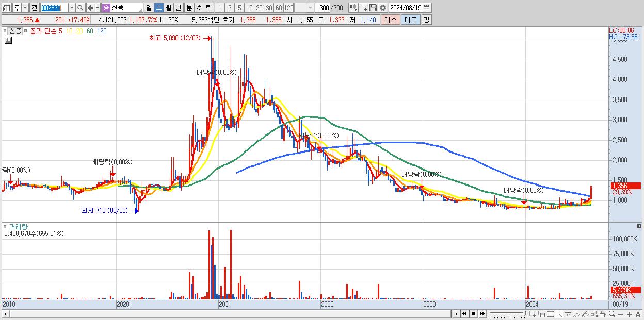Image resolution: width=644 pixels, height=320 pixels.
Task: Select the 5 interval button
Action: click(x=239, y=8)
